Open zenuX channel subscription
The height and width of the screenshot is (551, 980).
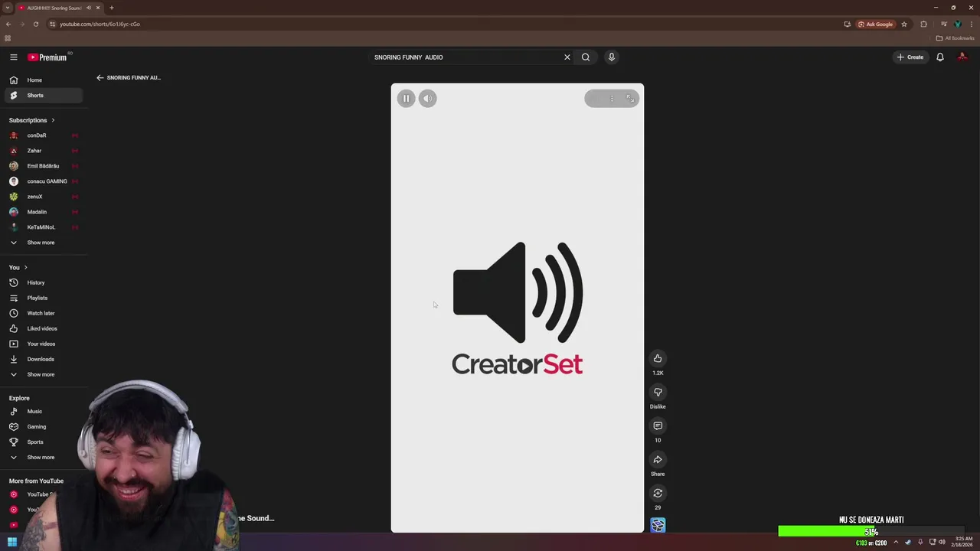coord(44,197)
